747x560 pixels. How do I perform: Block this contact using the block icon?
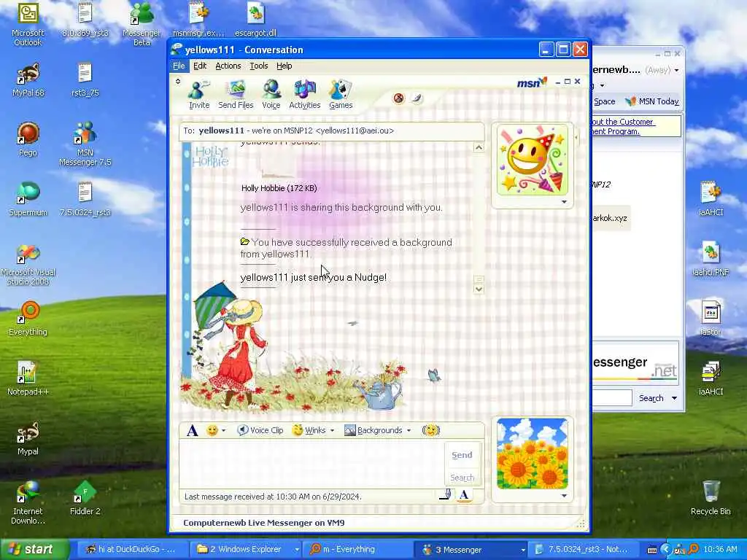pyautogui.click(x=399, y=98)
